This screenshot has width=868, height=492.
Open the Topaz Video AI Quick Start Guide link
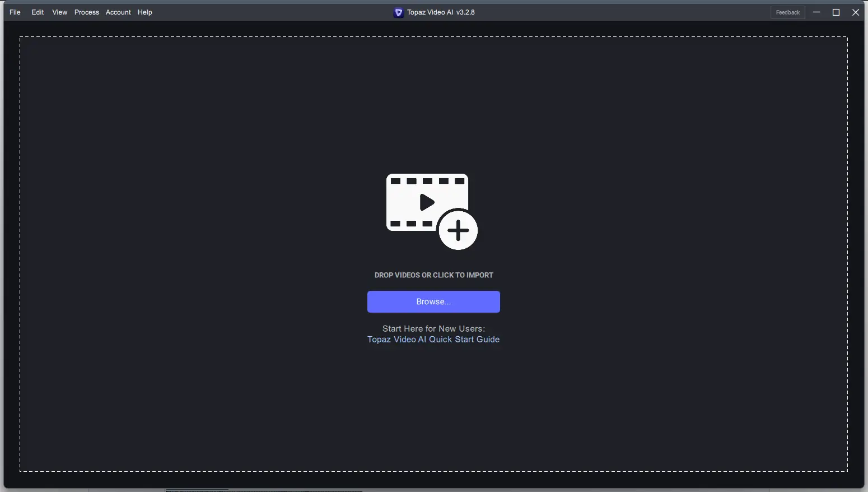tap(433, 340)
